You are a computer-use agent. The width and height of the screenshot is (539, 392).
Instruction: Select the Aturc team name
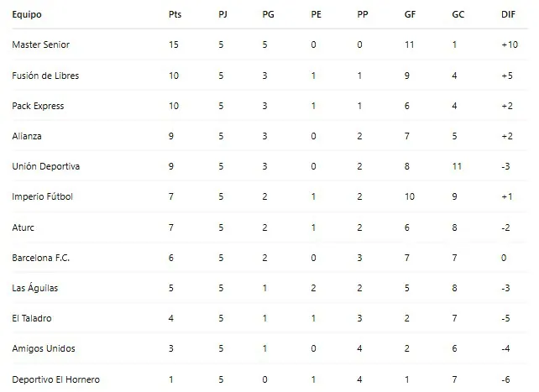tap(24, 227)
